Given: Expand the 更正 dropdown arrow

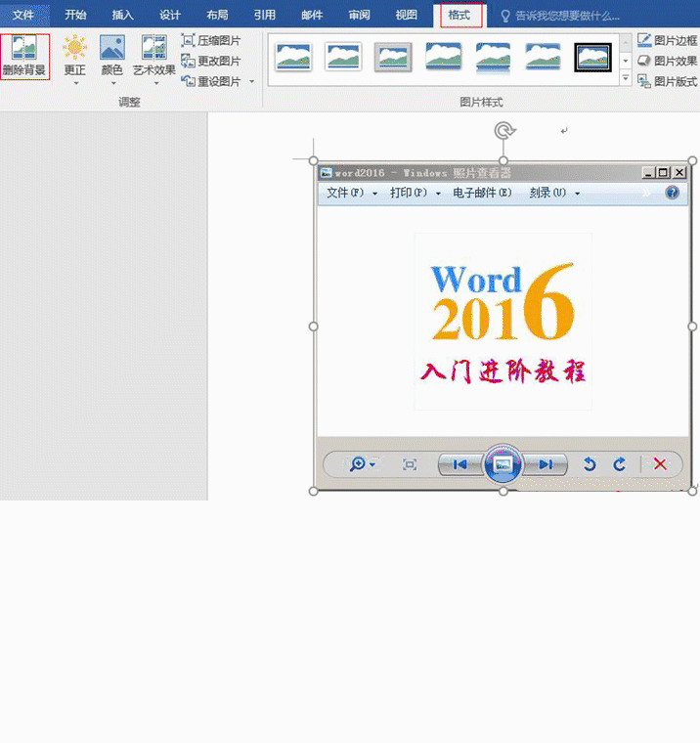Looking at the screenshot, I should [x=76, y=83].
